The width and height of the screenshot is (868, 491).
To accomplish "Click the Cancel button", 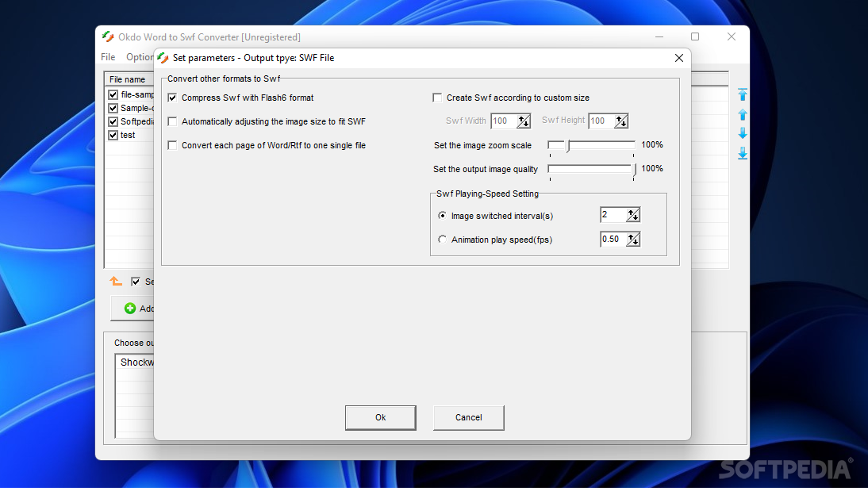I will pyautogui.click(x=468, y=417).
